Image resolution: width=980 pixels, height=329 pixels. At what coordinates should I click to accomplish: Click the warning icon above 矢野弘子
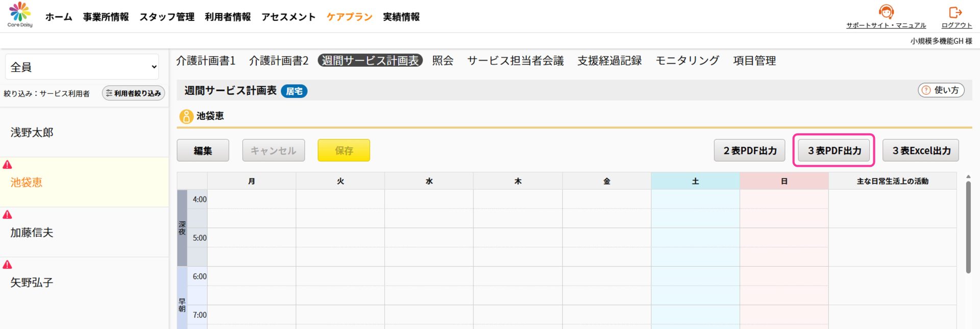coord(8,265)
